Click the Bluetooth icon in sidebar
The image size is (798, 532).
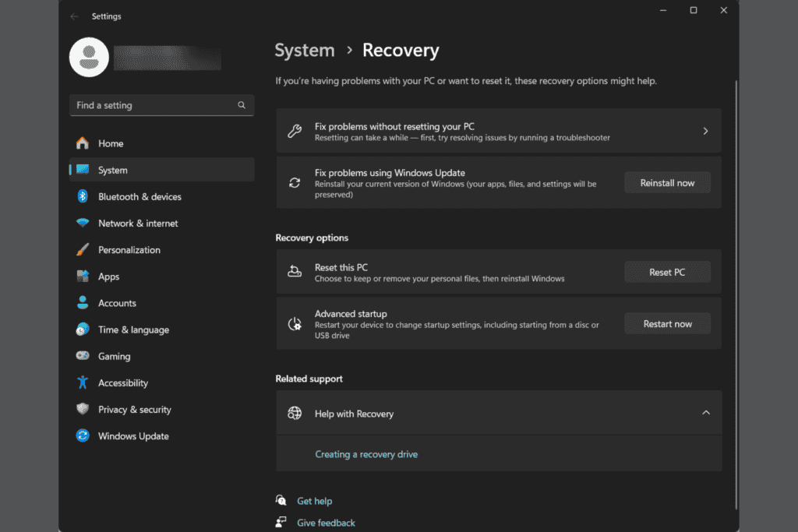[x=83, y=196]
